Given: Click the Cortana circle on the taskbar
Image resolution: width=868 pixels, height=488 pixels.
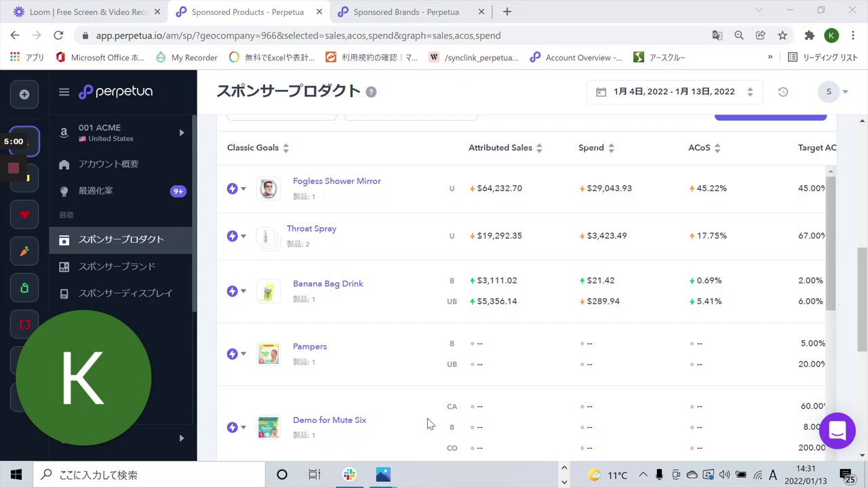Looking at the screenshot, I should point(281,474).
